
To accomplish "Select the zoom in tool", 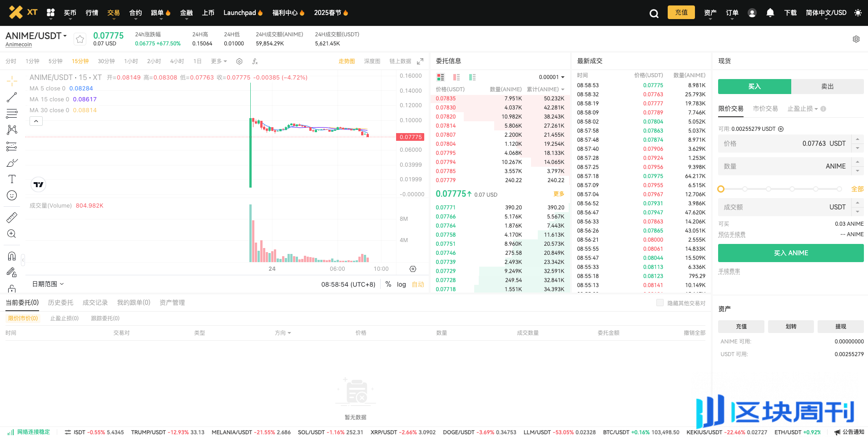I will tap(12, 234).
